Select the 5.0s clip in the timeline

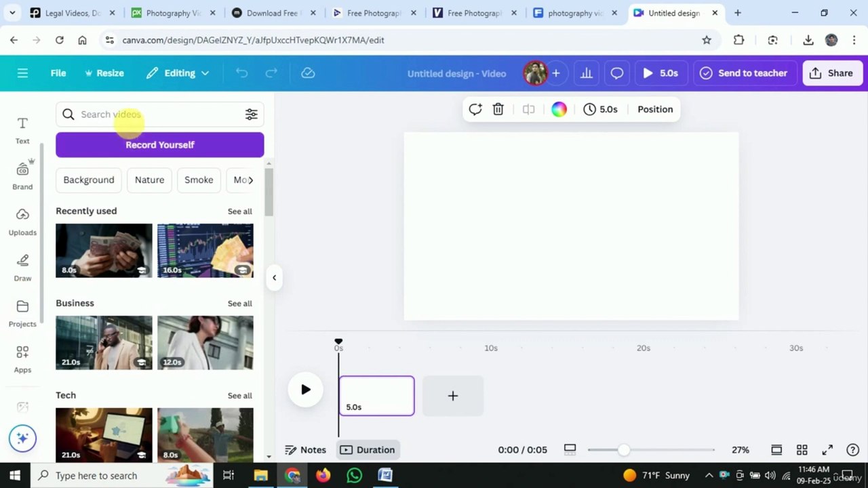tap(376, 396)
